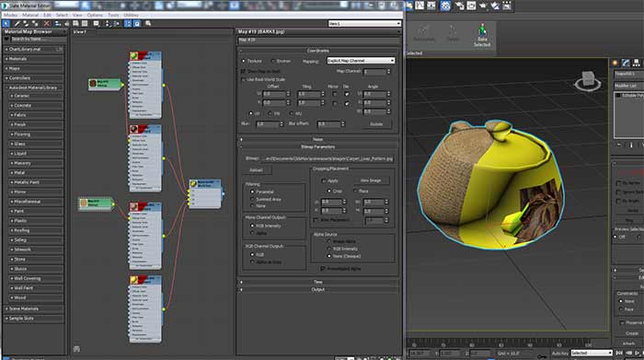
Task: Open the View1 dropdown at top right
Action: (364, 23)
